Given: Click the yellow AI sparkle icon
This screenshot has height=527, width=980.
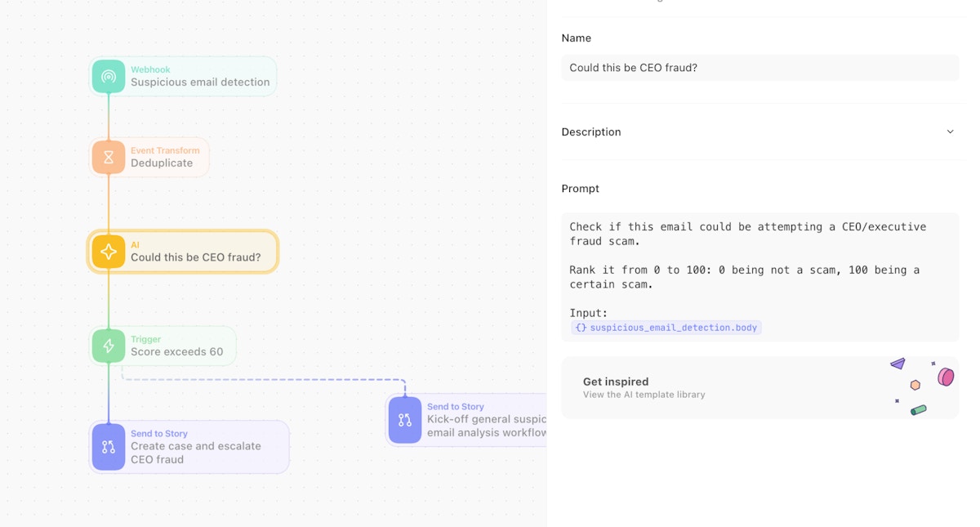Looking at the screenshot, I should 109,252.
